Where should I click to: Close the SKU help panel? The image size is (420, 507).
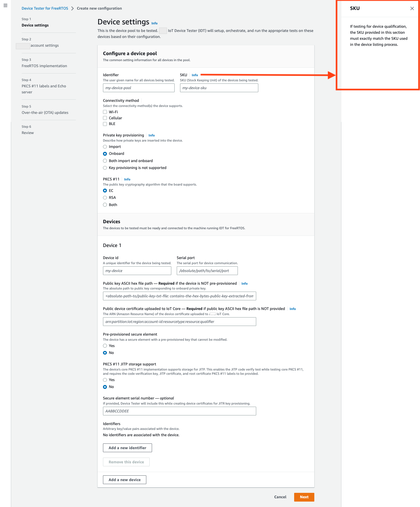[412, 8]
